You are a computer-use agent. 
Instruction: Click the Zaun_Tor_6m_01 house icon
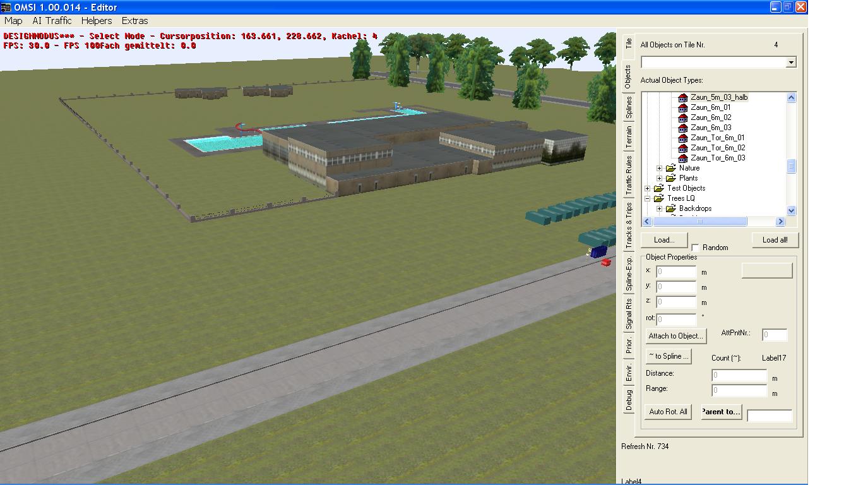[682, 138]
